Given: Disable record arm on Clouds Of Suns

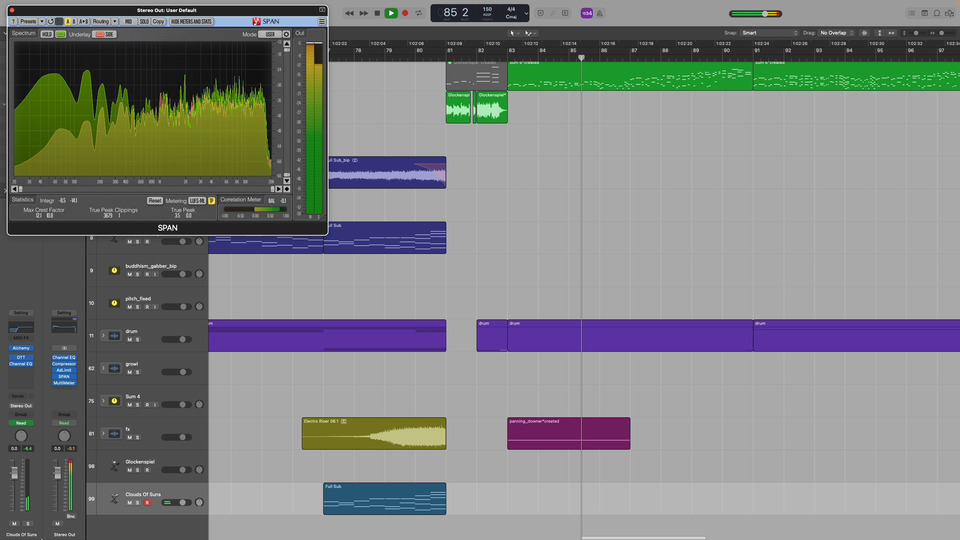Looking at the screenshot, I should [146, 502].
